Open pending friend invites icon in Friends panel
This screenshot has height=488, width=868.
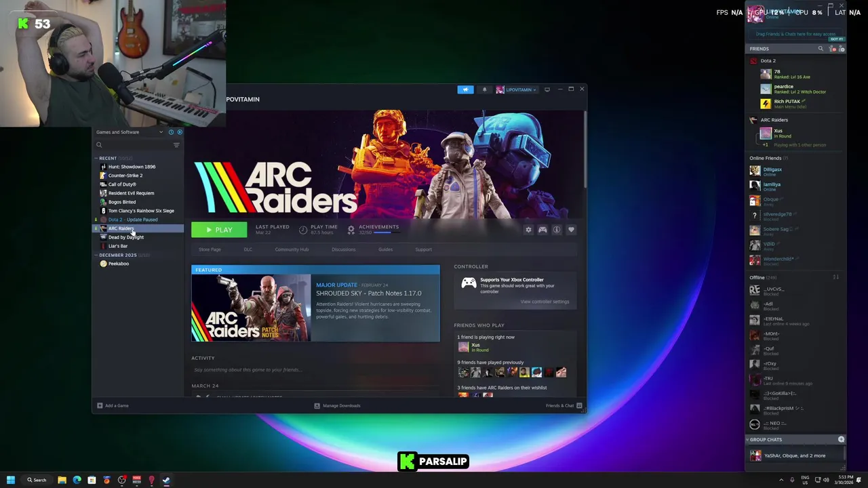(834, 49)
